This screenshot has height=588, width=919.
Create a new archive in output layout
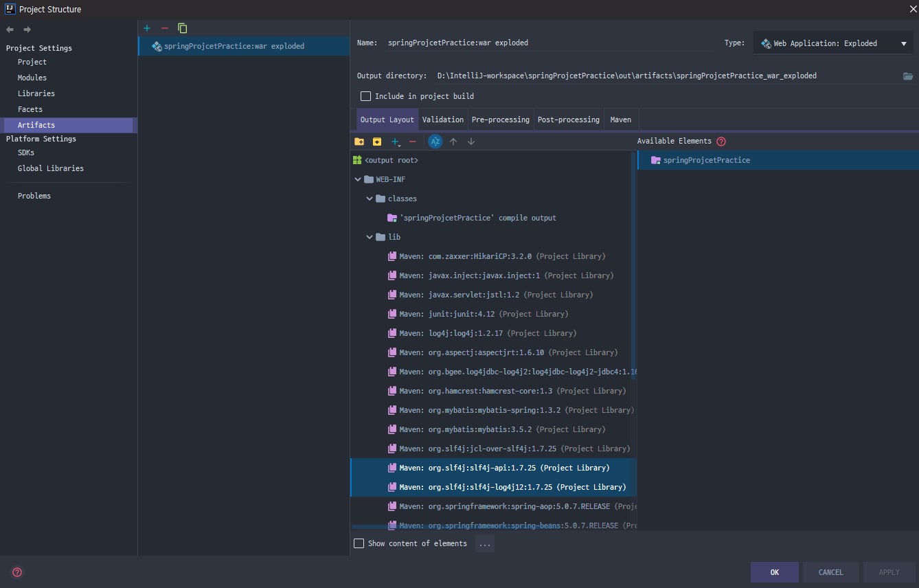377,142
